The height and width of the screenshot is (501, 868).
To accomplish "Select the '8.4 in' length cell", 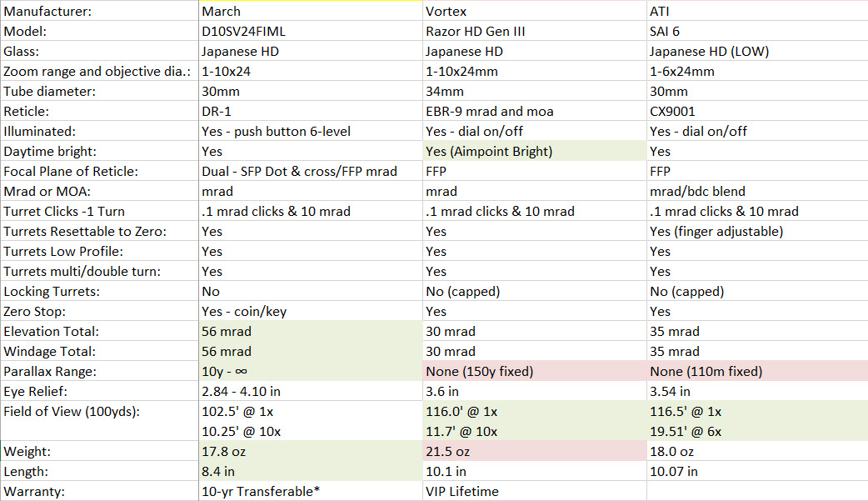I will pos(311,471).
